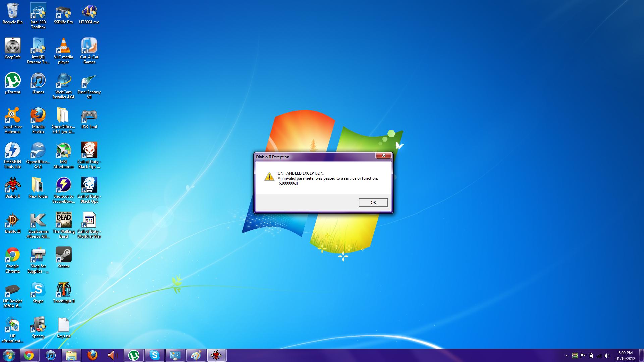Screen dimensions: 644x362
Task: Open Windows Explorer from the taskbar
Action: (71, 355)
